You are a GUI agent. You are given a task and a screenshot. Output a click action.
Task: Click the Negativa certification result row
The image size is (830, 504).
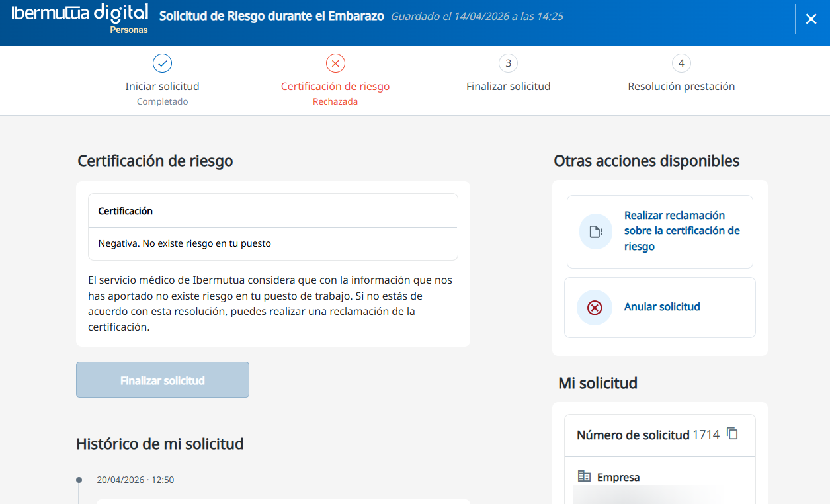(x=272, y=243)
